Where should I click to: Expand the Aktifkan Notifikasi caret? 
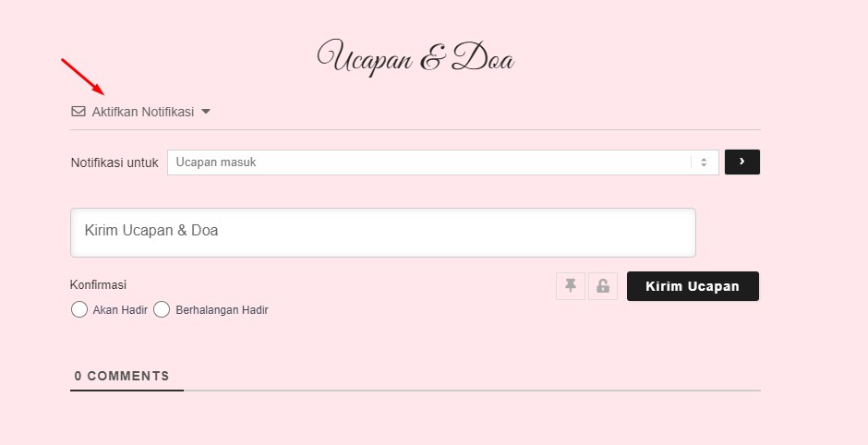click(206, 111)
